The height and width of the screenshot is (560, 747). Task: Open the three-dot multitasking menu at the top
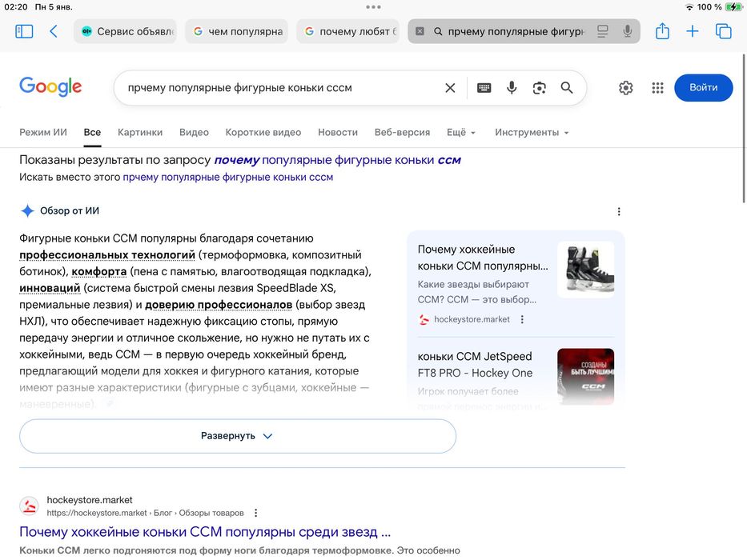[373, 6]
